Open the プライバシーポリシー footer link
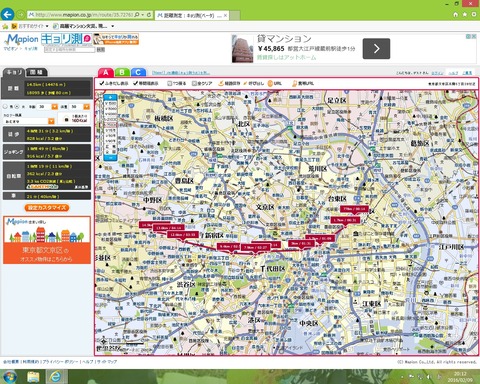This screenshot has width=480, height=384. point(61,362)
